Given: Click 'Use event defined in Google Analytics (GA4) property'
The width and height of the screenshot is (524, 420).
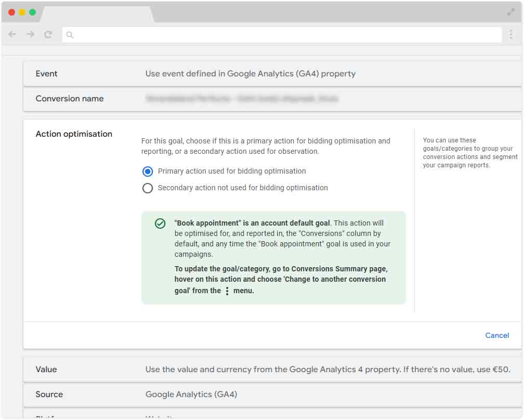Looking at the screenshot, I should 251,74.
